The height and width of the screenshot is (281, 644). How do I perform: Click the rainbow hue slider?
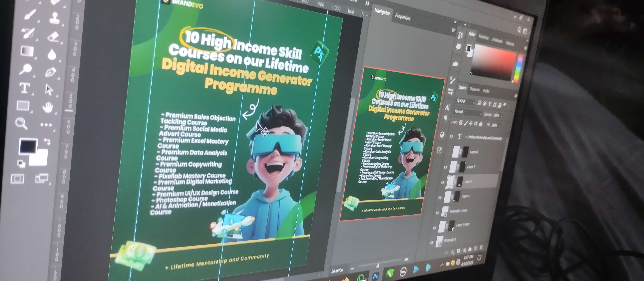(x=518, y=69)
